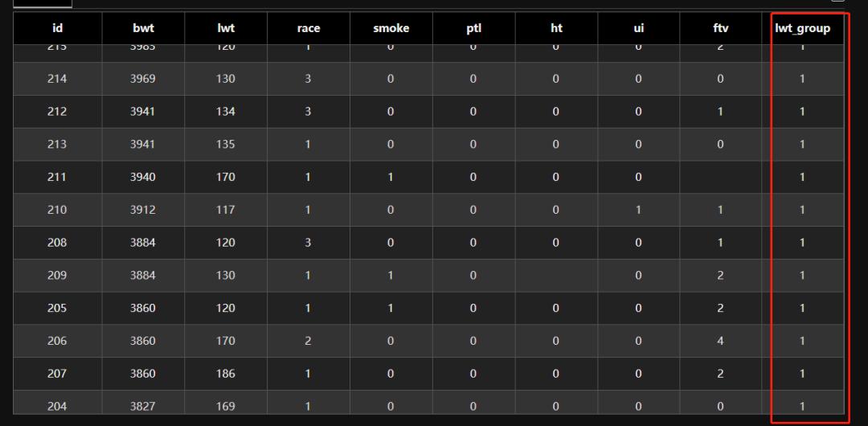Click the id column header
The height and width of the screenshot is (426, 868).
point(57,28)
